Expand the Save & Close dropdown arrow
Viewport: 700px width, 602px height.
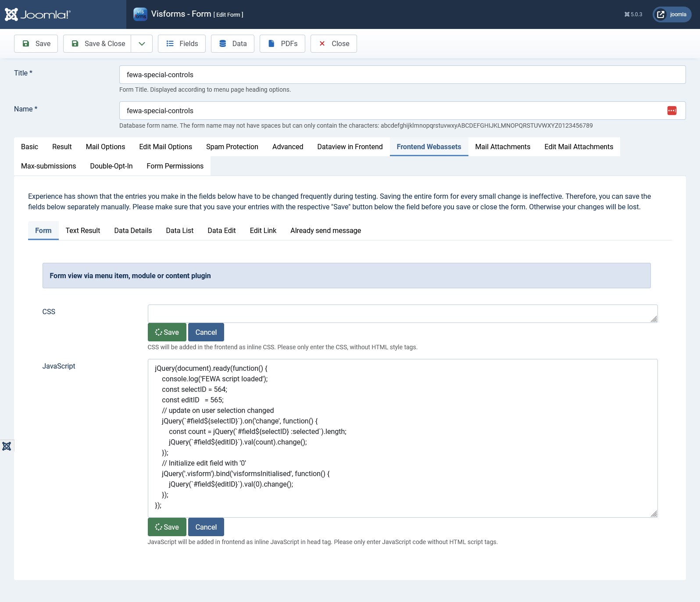[x=142, y=43]
